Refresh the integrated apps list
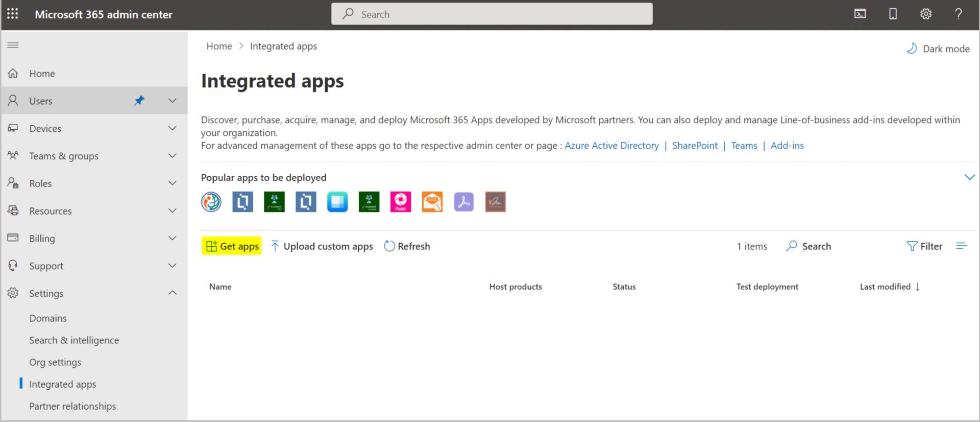The height and width of the screenshot is (422, 980). (x=407, y=246)
